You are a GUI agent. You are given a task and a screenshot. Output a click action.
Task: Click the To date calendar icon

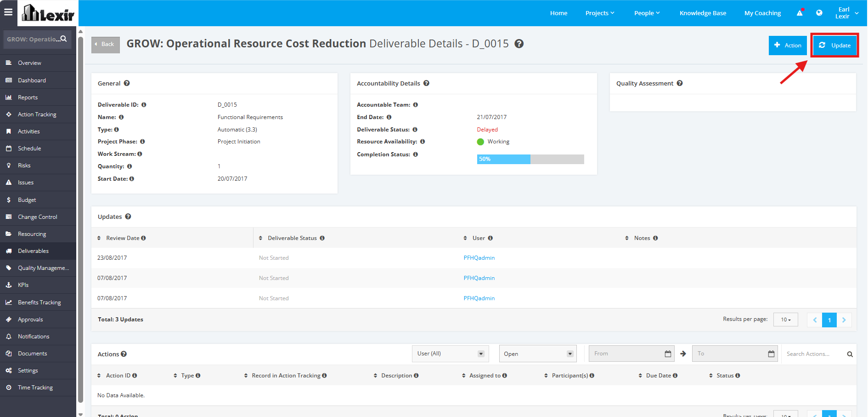772,354
